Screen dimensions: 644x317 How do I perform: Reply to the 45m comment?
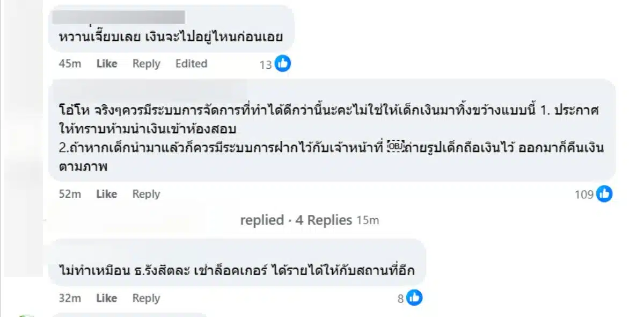146,63
